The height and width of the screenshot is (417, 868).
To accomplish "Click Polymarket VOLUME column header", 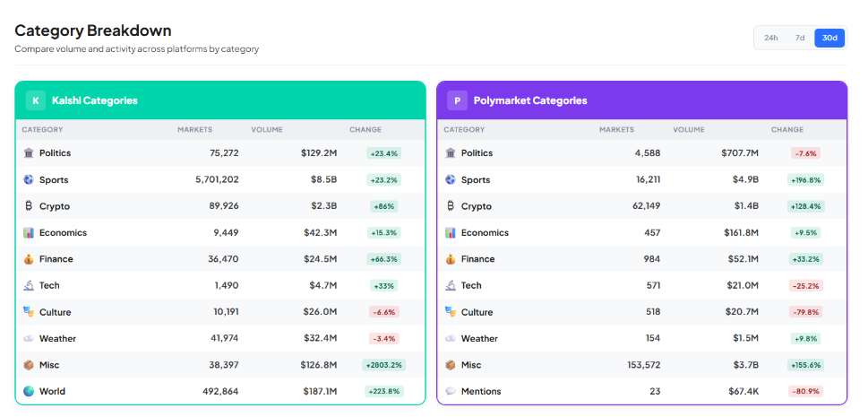I will [x=689, y=130].
